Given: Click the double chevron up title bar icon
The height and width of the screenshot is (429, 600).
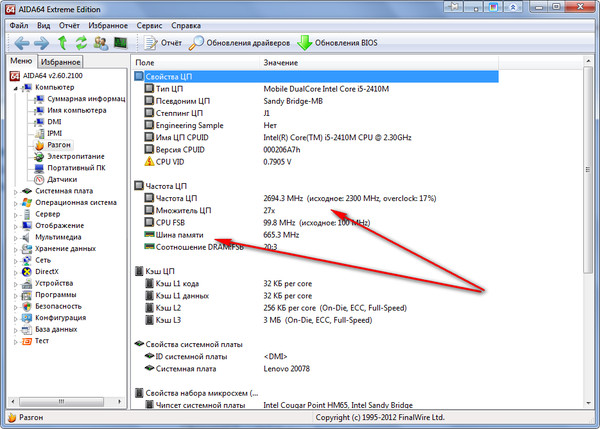Looking at the screenshot, I should (514, 6).
